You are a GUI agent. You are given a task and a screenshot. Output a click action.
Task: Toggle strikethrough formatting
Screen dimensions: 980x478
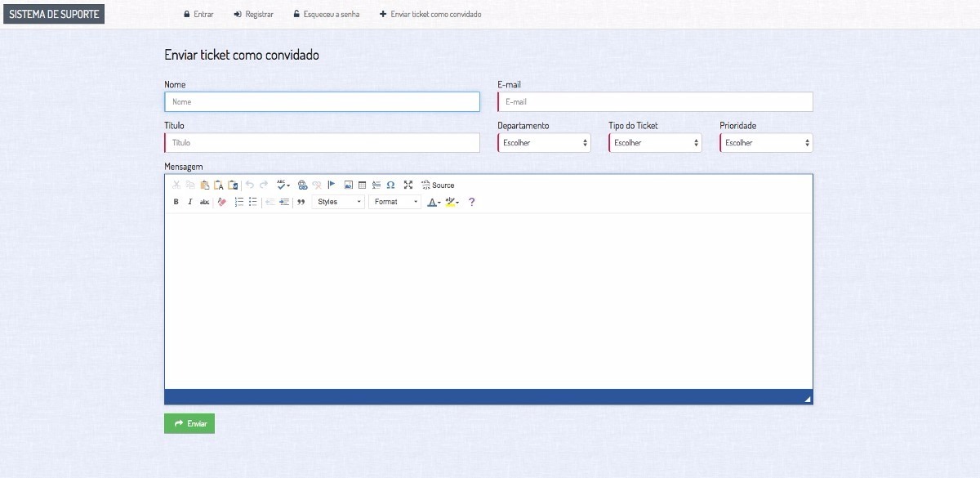click(x=204, y=202)
